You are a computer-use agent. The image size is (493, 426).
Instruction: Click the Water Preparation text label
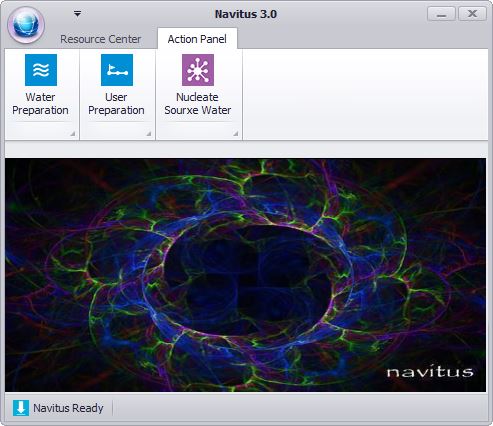[x=40, y=104]
